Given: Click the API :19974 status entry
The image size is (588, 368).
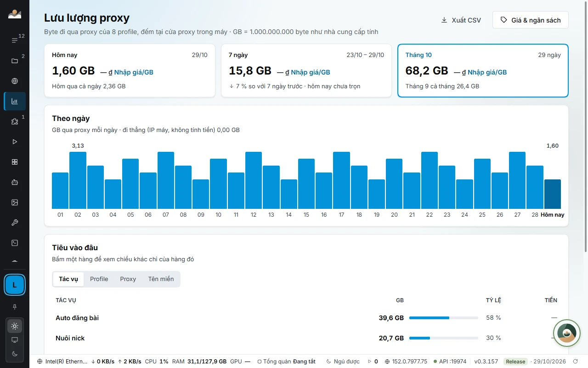Looking at the screenshot, I should click(x=450, y=362).
